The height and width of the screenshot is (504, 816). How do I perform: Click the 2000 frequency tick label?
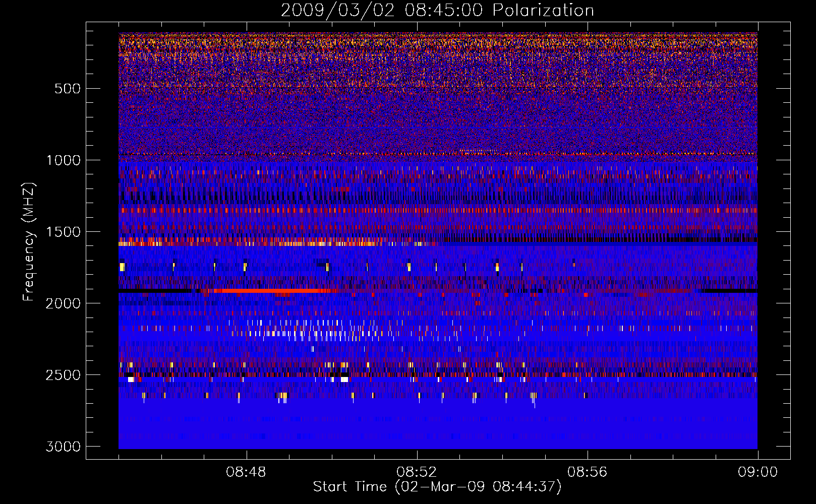[x=63, y=303]
